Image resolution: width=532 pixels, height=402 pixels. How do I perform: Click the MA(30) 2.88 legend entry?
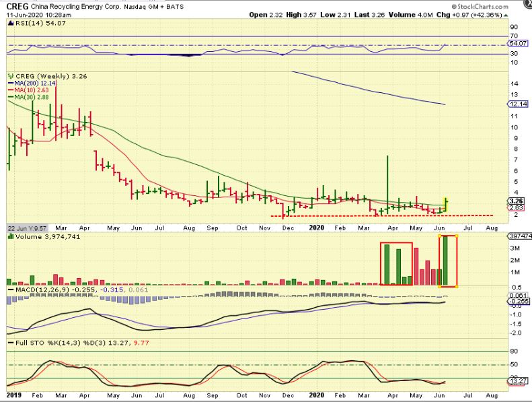click(x=28, y=97)
